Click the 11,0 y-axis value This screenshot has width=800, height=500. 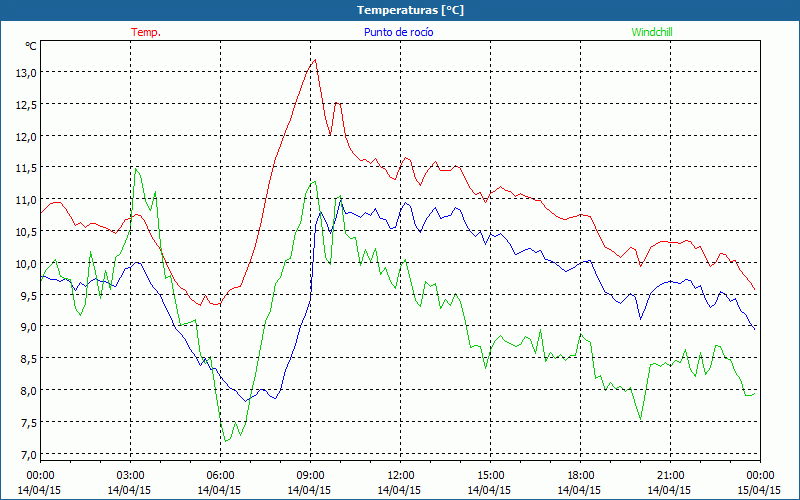26,200
